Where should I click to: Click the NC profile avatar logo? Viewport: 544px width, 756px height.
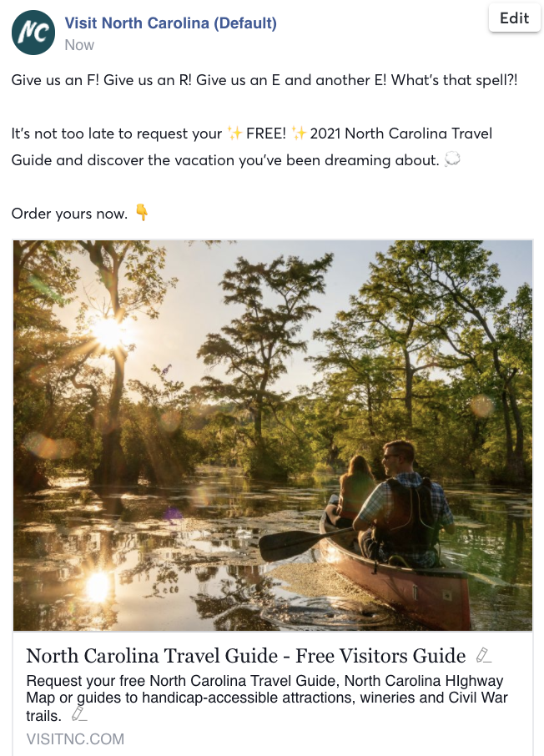pos(33,33)
